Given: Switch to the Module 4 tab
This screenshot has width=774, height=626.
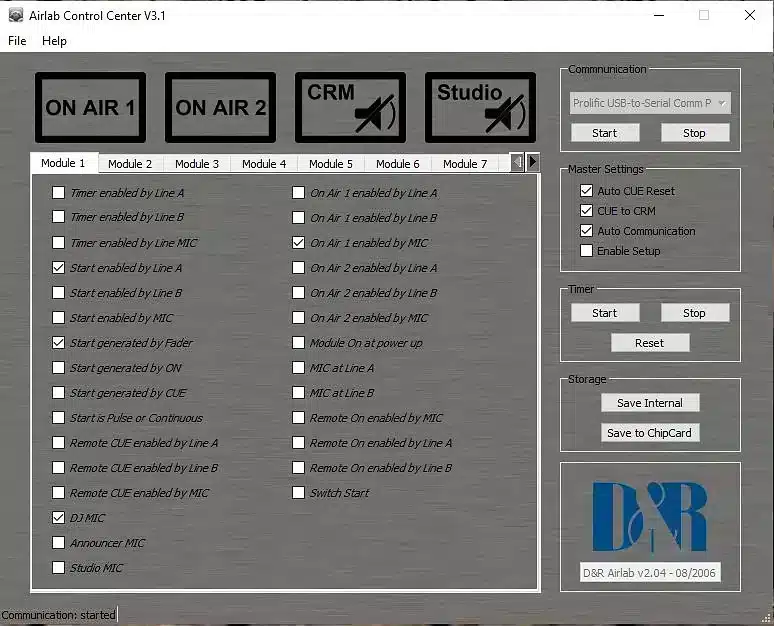Looking at the screenshot, I should (x=264, y=164).
